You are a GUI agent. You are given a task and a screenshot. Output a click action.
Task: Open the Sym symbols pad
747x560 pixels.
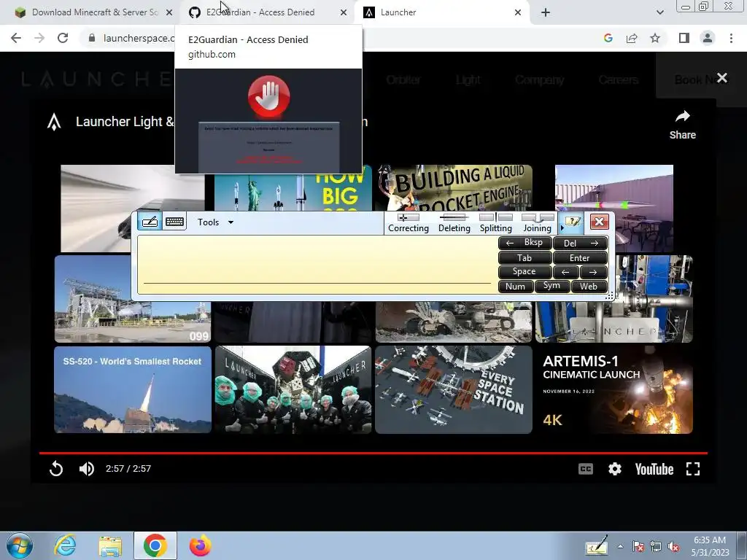tap(551, 286)
